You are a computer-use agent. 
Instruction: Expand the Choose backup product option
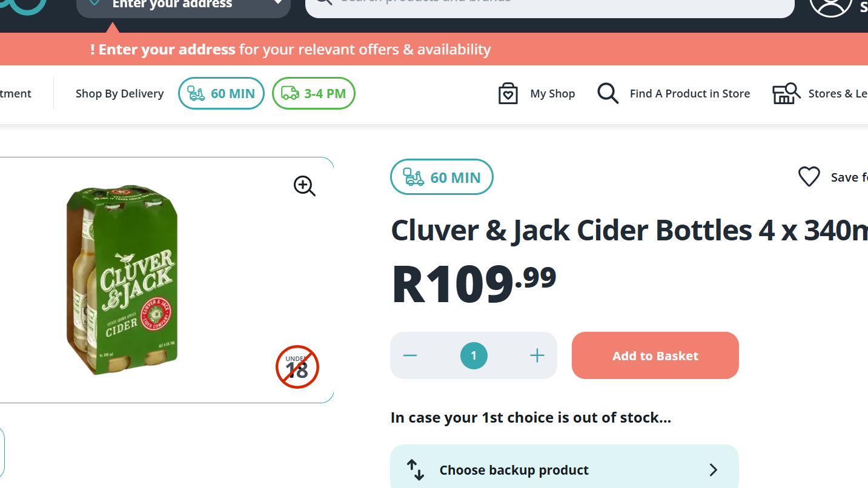(x=514, y=470)
